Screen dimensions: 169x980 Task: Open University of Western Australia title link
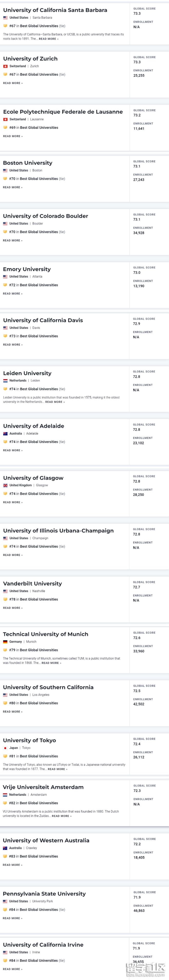click(46, 840)
